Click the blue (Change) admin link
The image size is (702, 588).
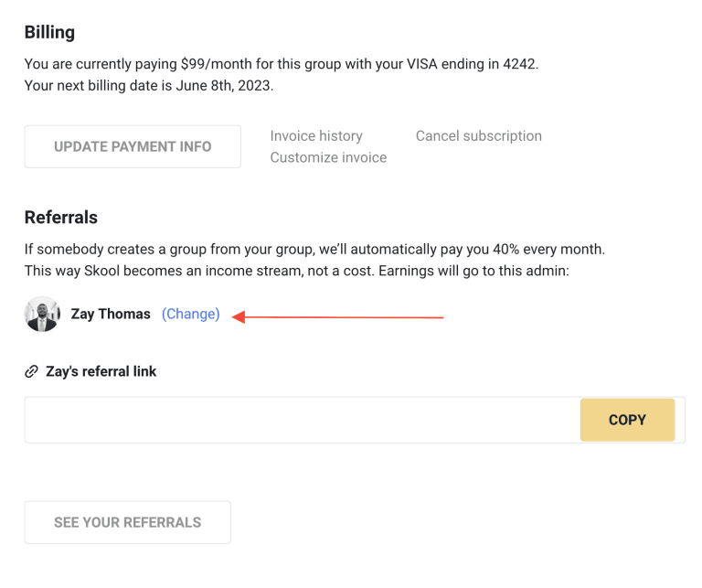click(x=191, y=314)
